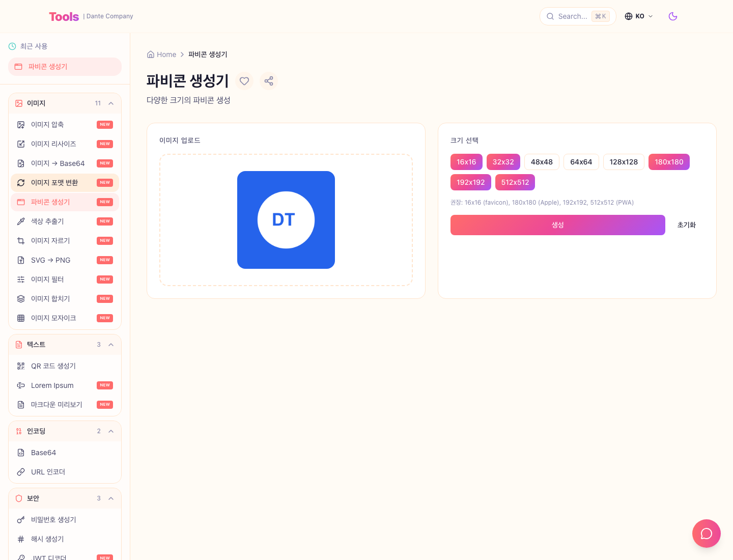Click the 초기화 reset button
The width and height of the screenshot is (733, 560).
point(687,225)
